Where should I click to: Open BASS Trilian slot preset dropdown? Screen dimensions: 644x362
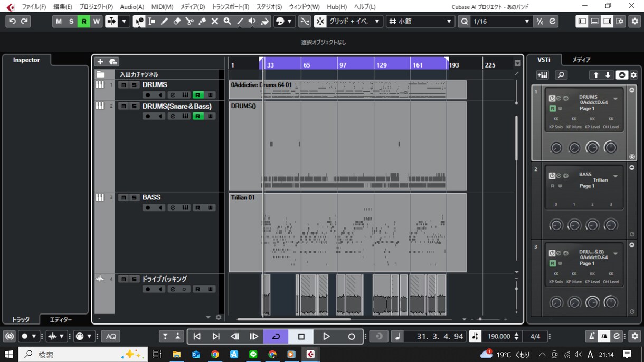click(615, 176)
